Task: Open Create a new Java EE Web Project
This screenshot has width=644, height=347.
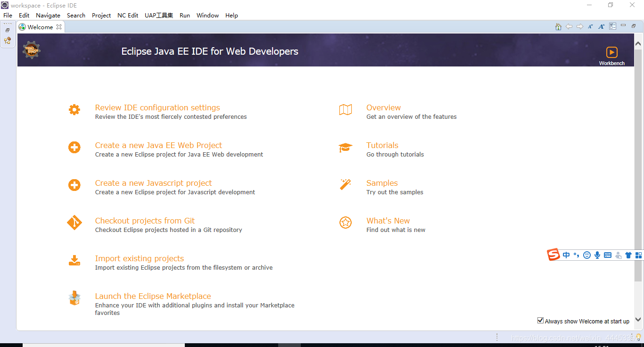Action: point(158,145)
